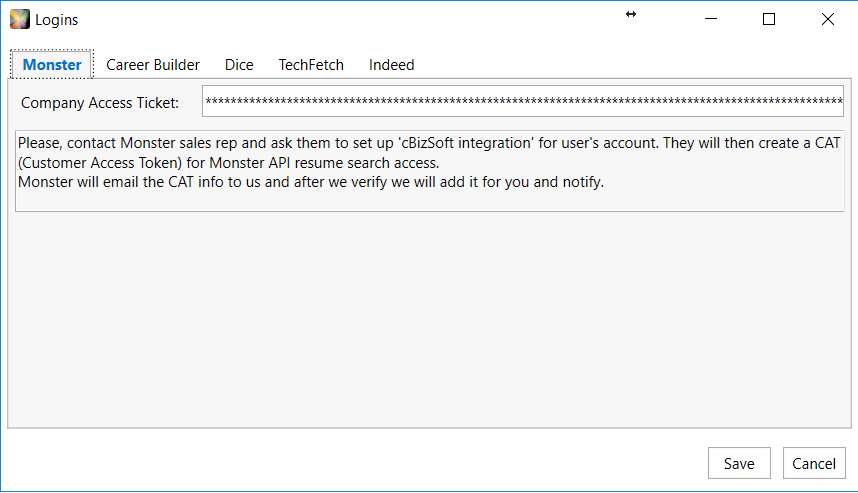
Task: Click the Logins window title text
Action: pyautogui.click(x=56, y=20)
